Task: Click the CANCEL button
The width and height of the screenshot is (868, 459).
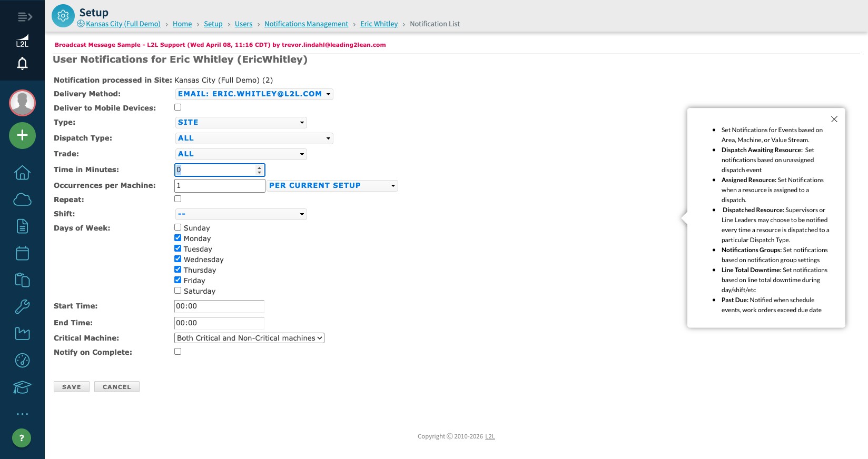Action: point(117,387)
